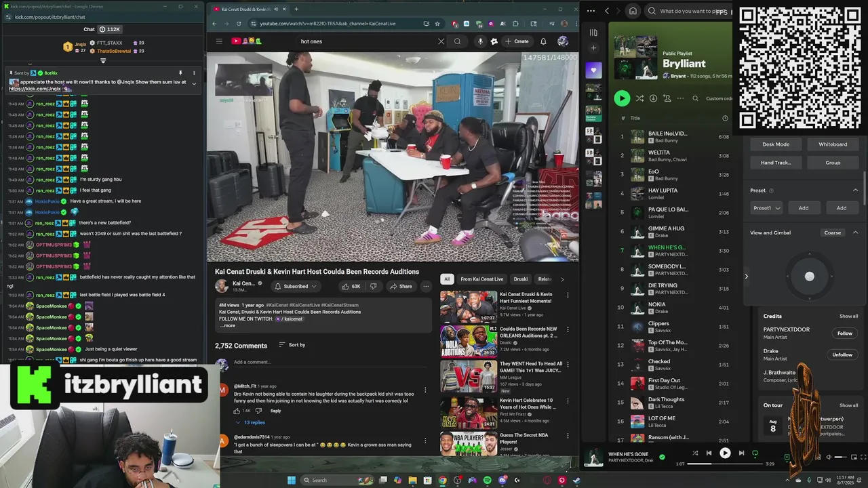Select the All filter chip
This screenshot has width=868, height=488.
(447, 279)
